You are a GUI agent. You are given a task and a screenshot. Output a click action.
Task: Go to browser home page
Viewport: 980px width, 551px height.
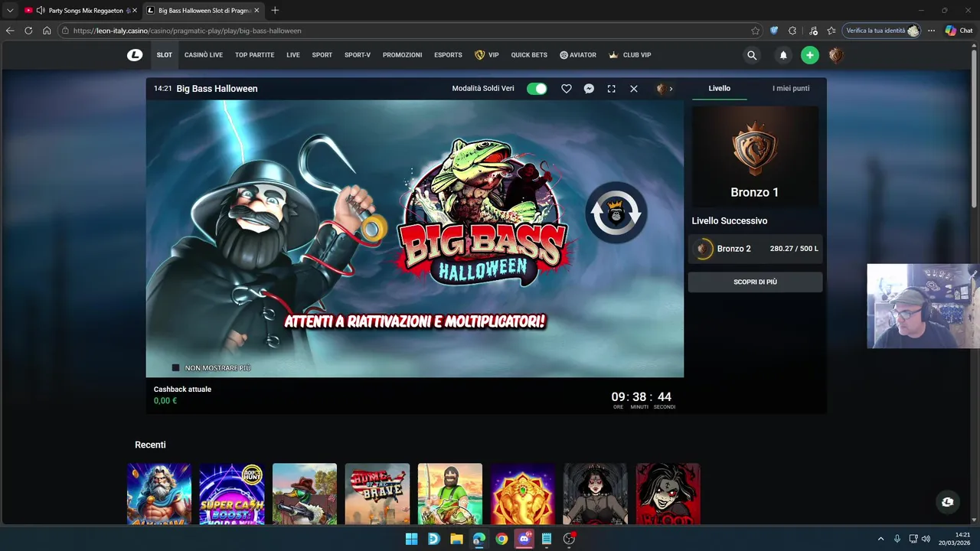(x=47, y=31)
